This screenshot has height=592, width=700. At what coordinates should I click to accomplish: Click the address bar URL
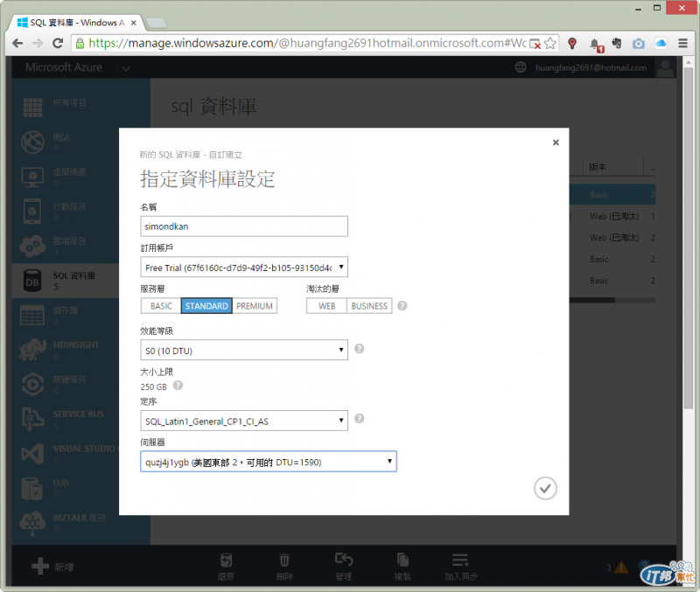click(x=307, y=43)
